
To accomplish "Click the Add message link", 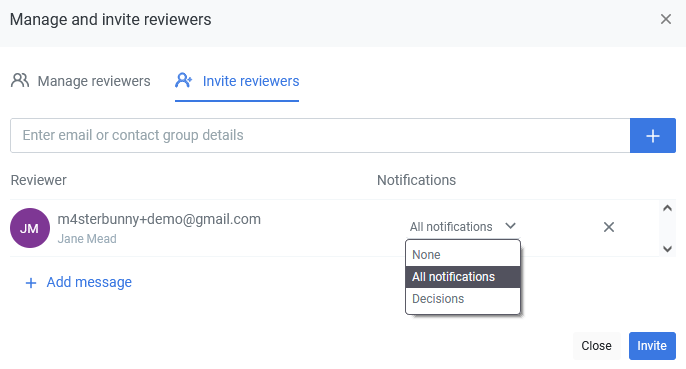I will point(89,282).
